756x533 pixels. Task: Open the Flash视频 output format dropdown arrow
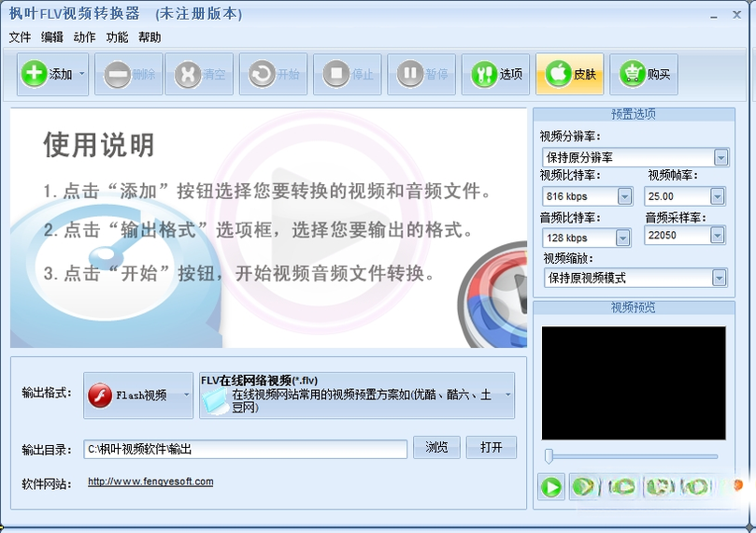tap(186, 395)
